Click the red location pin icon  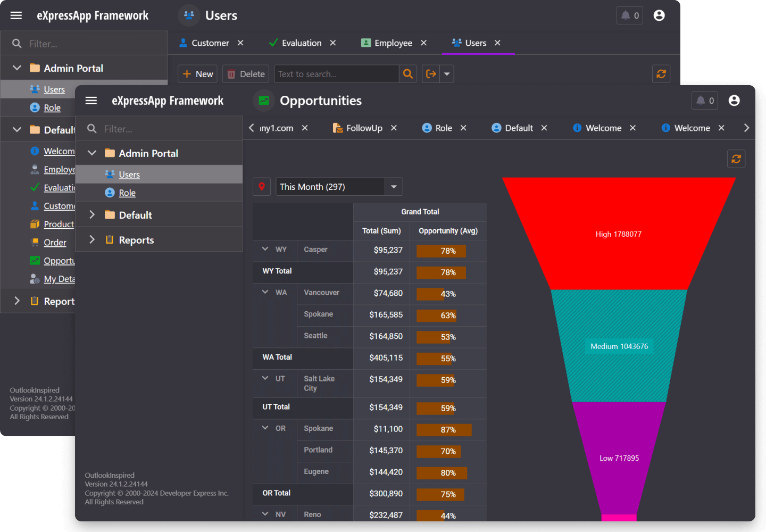(262, 186)
